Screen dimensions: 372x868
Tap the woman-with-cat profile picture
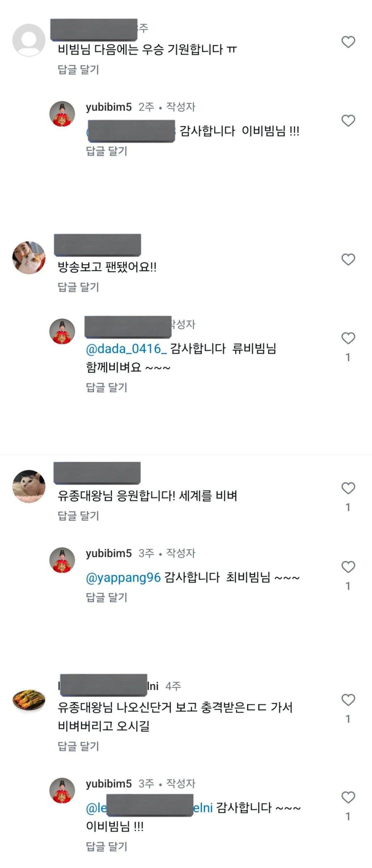[29, 258]
